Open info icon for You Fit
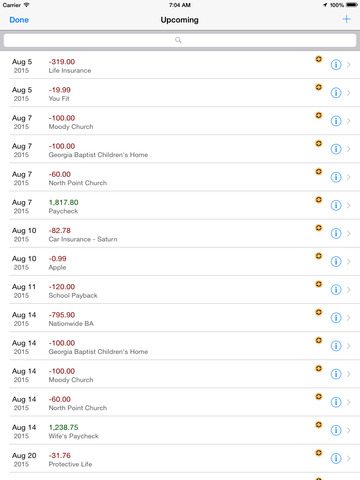The height and width of the screenshot is (480, 360). pos(336,93)
